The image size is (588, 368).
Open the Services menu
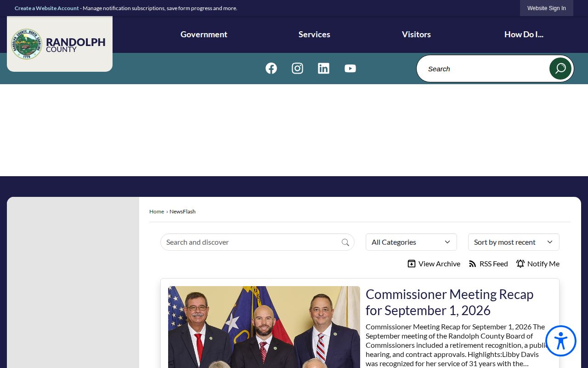tap(314, 34)
